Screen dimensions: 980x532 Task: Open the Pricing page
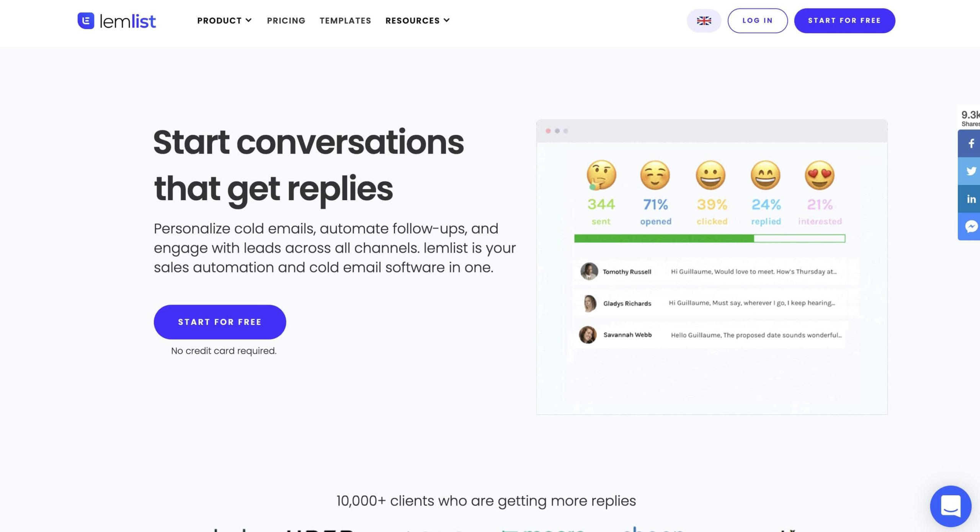[x=286, y=21]
